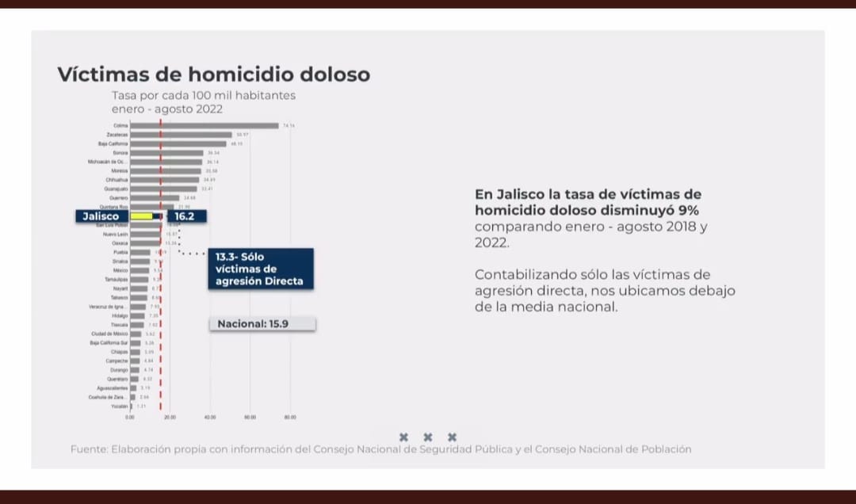This screenshot has width=856, height=504.
Task: Select subtitle "Tasa por cada 100 mil habitantes"
Action: click(x=204, y=96)
